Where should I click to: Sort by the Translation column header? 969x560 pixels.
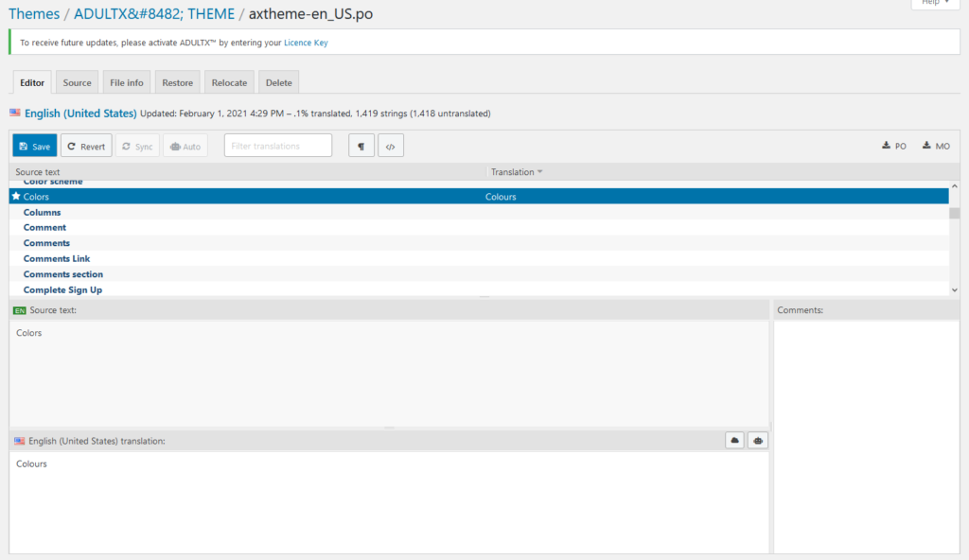[516, 172]
